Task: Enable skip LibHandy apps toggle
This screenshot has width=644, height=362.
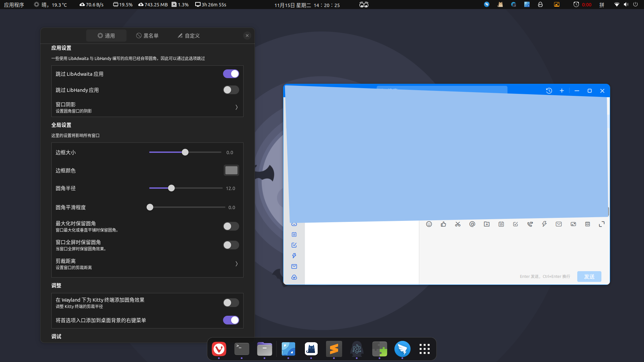Action: 231,90
